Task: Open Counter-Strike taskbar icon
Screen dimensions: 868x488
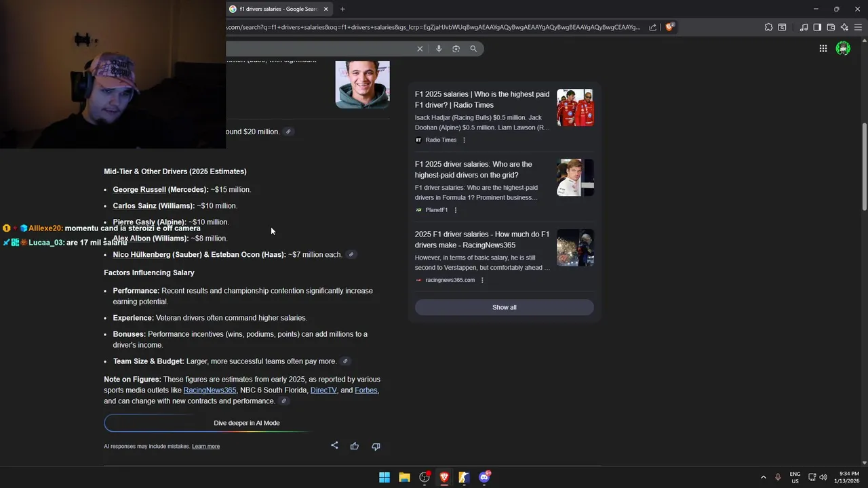Action: [x=464, y=477]
